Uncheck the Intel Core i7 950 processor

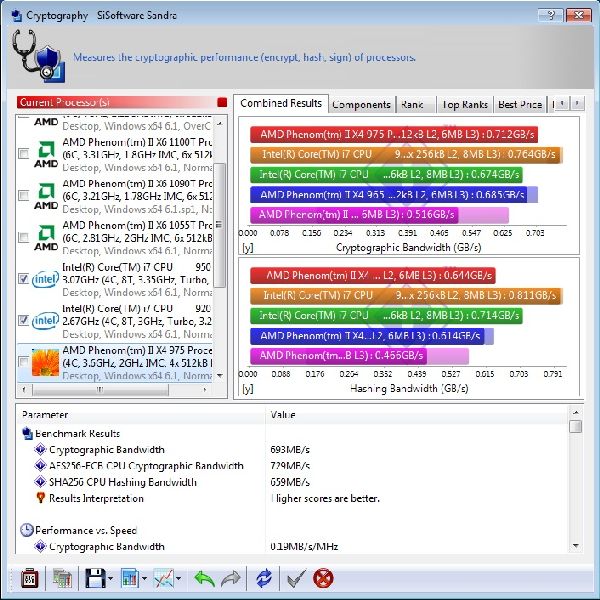(23, 279)
